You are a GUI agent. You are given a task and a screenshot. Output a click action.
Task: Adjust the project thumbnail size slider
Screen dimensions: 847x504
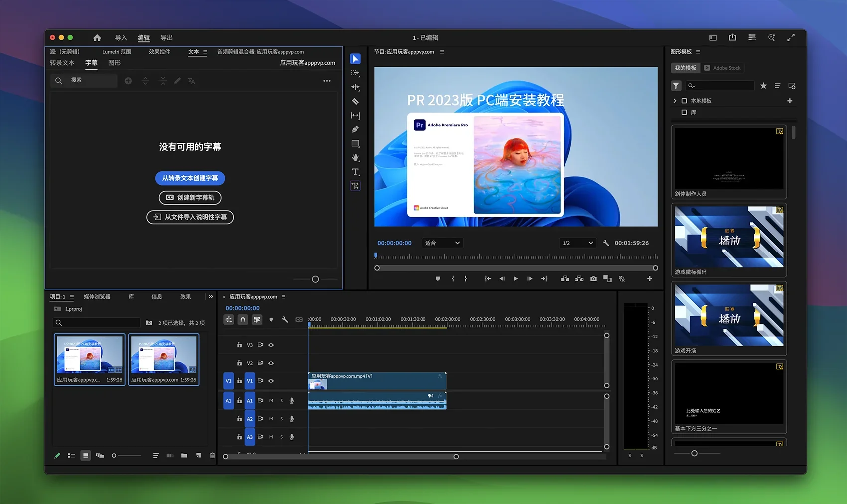(x=114, y=455)
